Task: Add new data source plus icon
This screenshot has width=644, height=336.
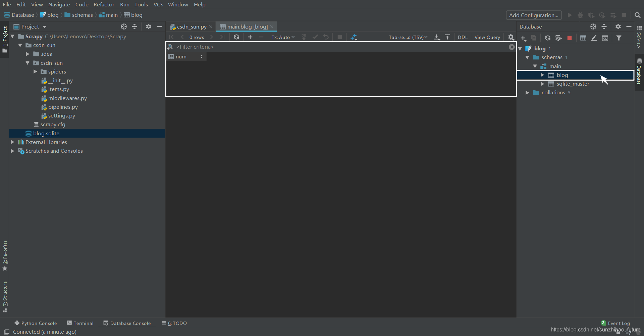Action: point(523,38)
